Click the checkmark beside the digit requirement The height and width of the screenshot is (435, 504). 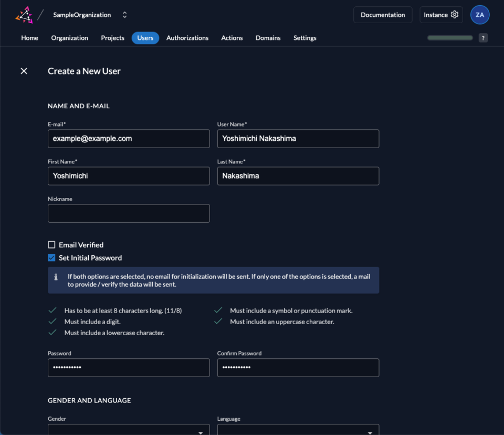pyautogui.click(x=52, y=321)
